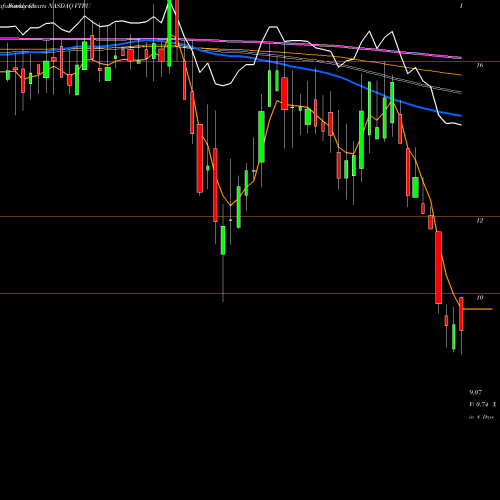
Task: Click the last red candlestick on the chart
Action: tap(461, 314)
